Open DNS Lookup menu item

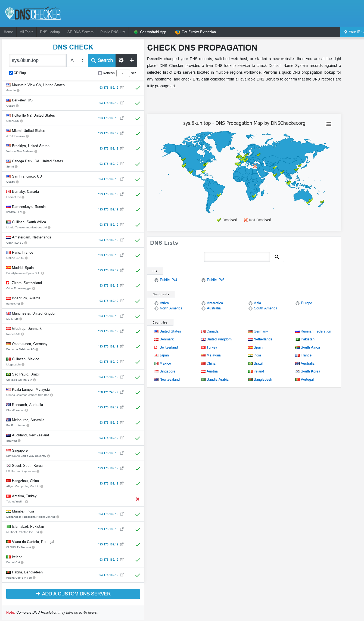[x=50, y=32]
